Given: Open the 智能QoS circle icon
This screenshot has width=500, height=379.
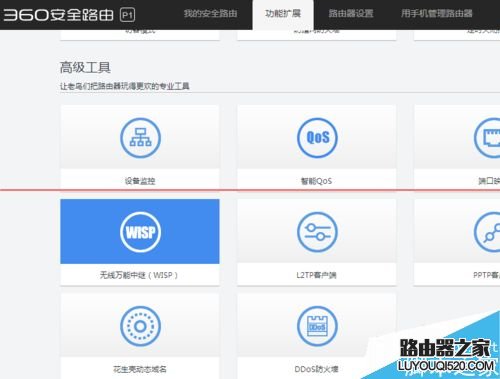Looking at the screenshot, I should point(317,138).
